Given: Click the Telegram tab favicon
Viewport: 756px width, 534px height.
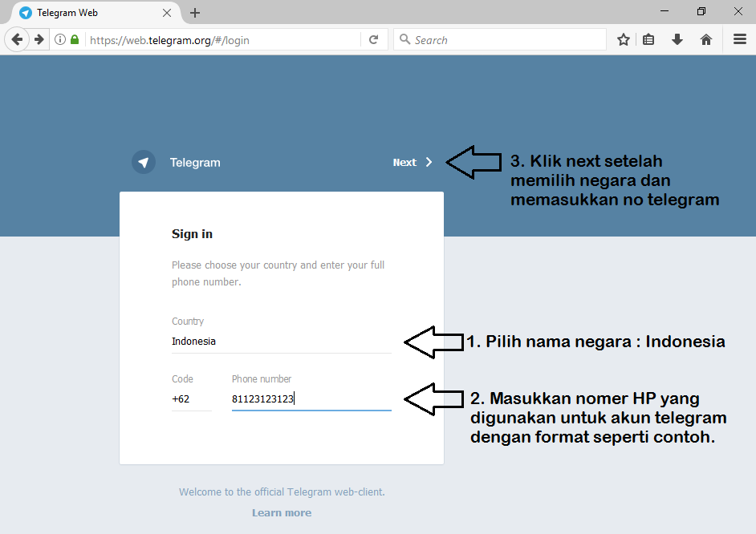Looking at the screenshot, I should tap(26, 13).
